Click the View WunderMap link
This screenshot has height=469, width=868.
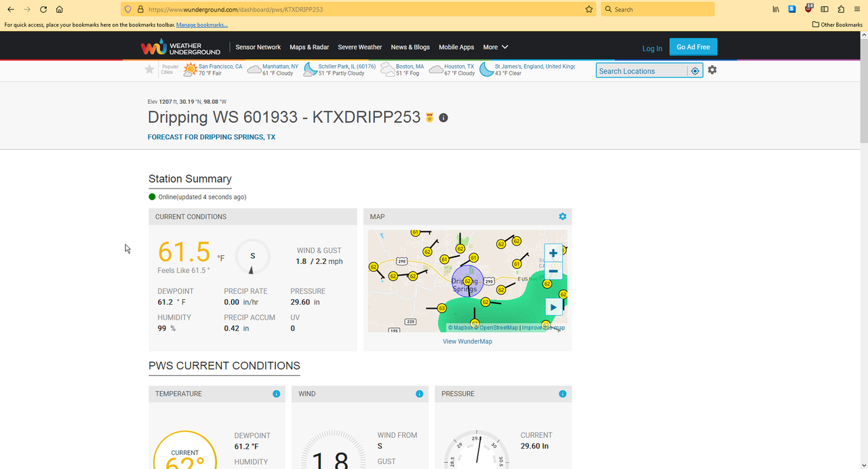(x=467, y=341)
